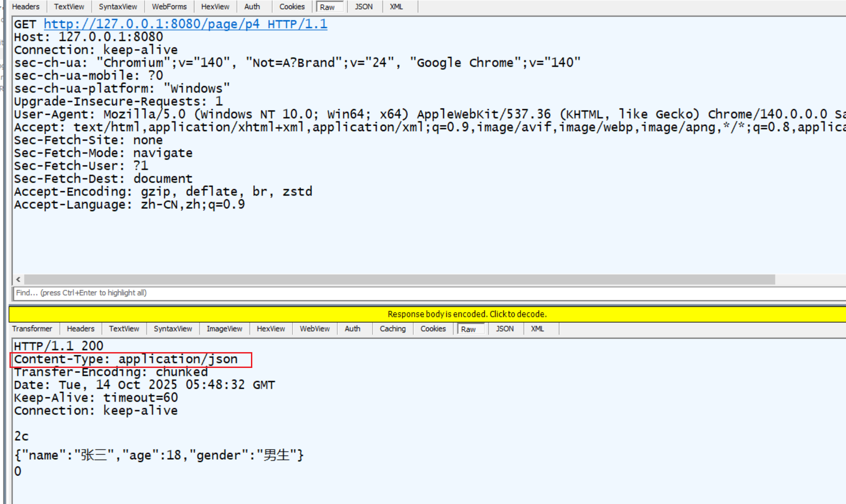Click 'Sec-Fetch-Mode: navigate' line

click(x=103, y=153)
